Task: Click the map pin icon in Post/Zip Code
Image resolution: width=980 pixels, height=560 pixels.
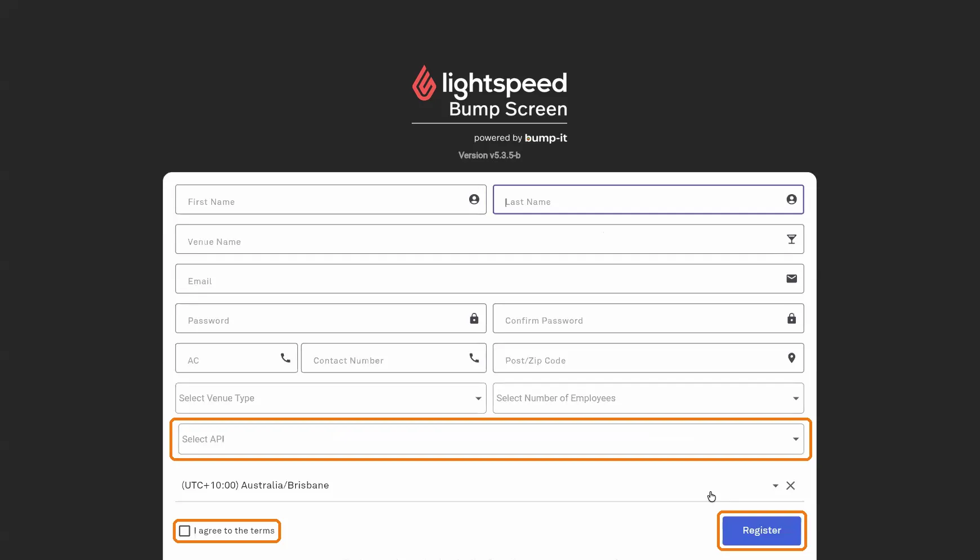Action: pos(791,358)
